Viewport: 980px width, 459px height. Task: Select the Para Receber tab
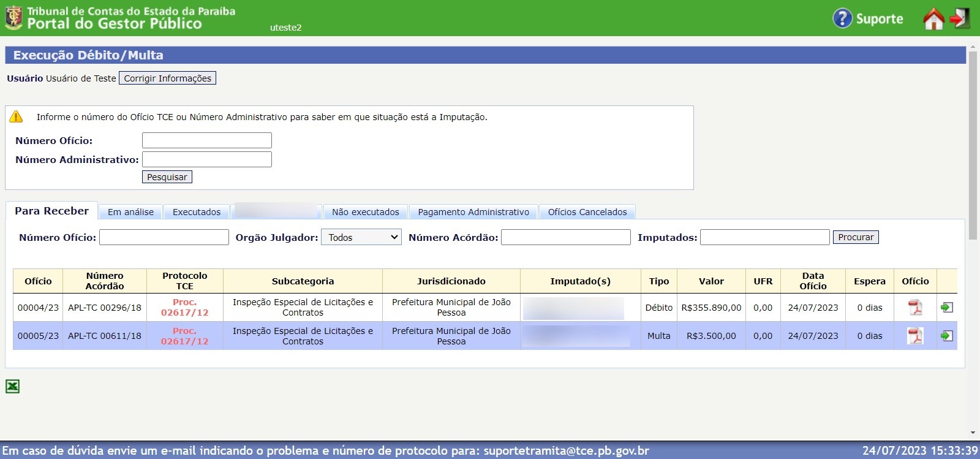click(51, 211)
